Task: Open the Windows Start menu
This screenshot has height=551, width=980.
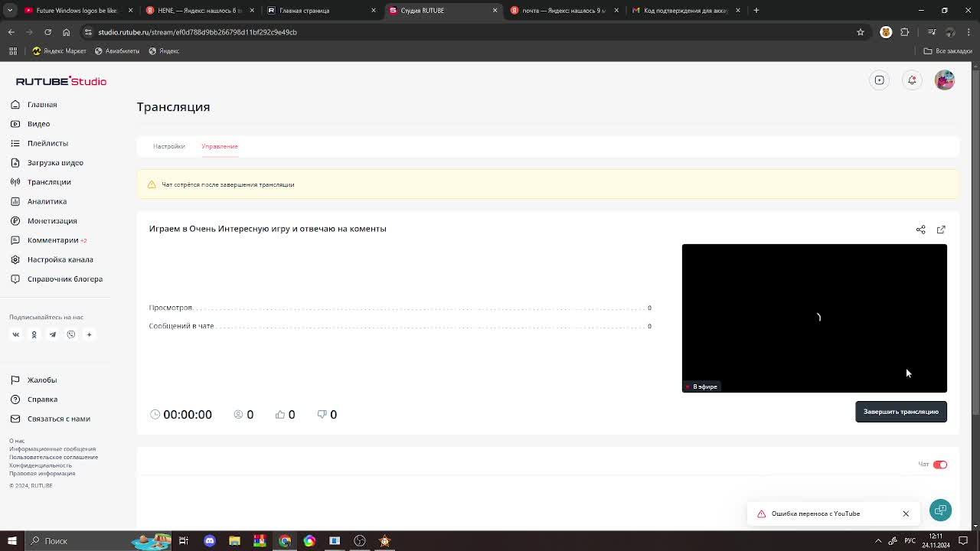Action: [x=11, y=541]
